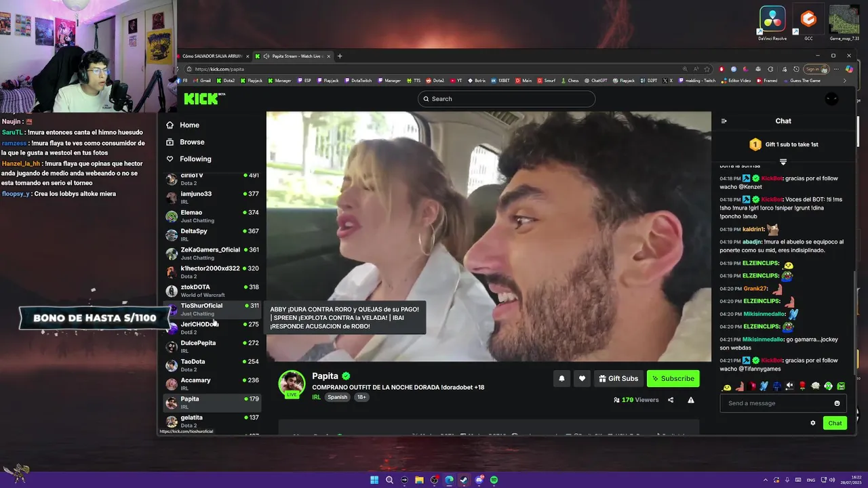Click the favorite star in address bar

(707, 69)
